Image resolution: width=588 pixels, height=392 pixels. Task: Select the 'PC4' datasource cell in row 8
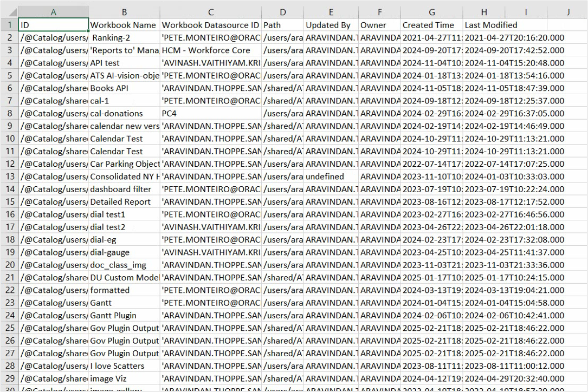[x=210, y=113]
